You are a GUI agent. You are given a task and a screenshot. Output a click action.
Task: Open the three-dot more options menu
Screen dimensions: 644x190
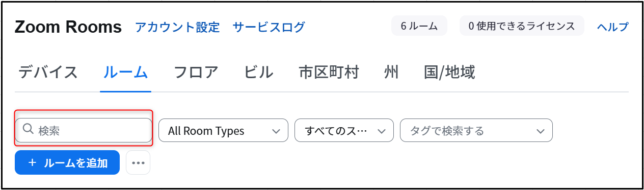(x=138, y=162)
